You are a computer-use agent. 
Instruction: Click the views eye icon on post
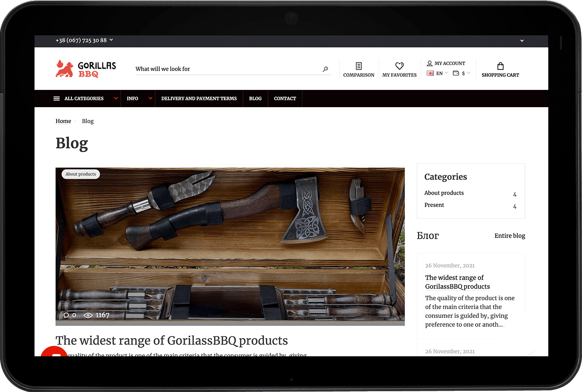click(88, 315)
